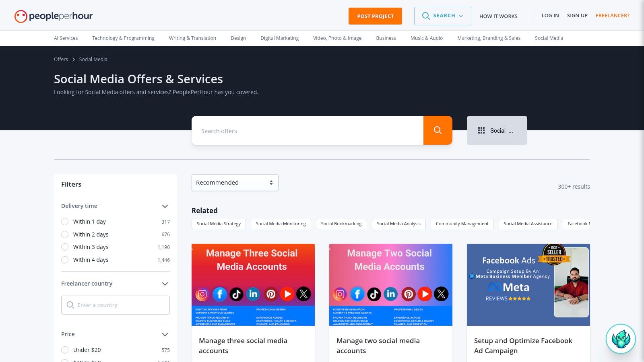
Task: Open the Writing & Translation category
Action: [x=192, y=38]
